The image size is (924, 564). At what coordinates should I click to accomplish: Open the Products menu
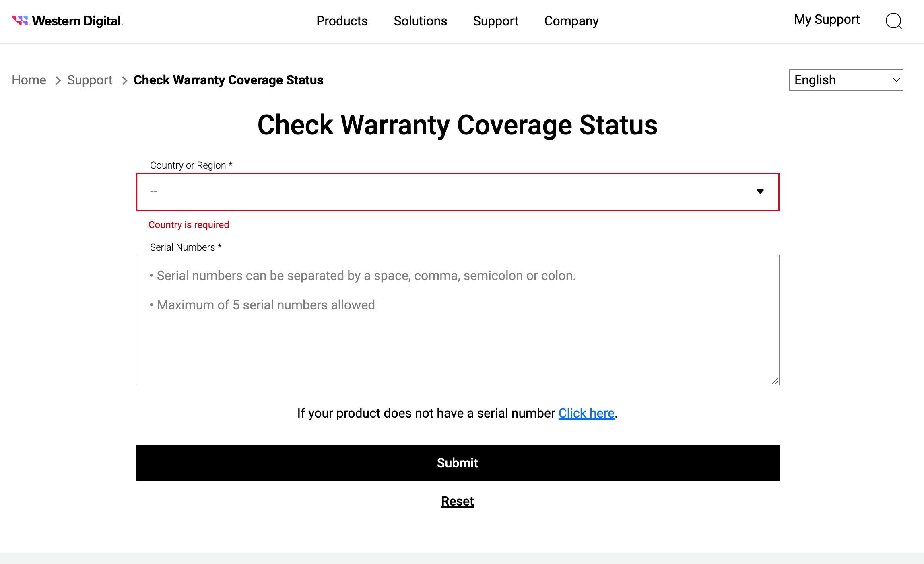point(342,21)
